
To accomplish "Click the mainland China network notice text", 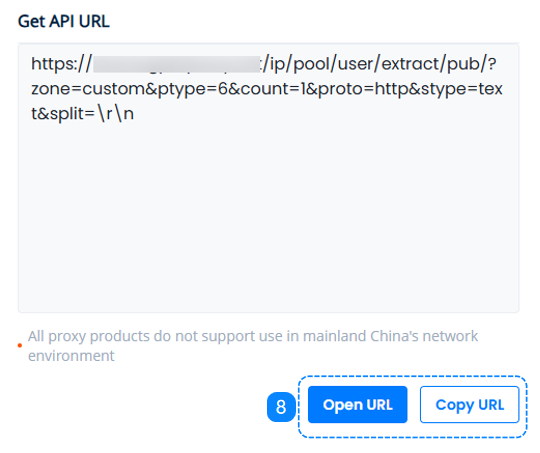I will (253, 346).
